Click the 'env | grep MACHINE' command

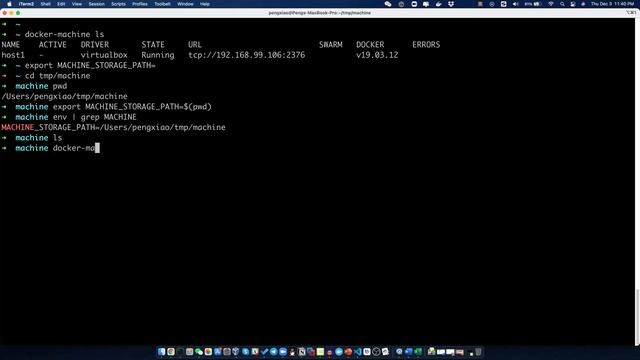95,117
